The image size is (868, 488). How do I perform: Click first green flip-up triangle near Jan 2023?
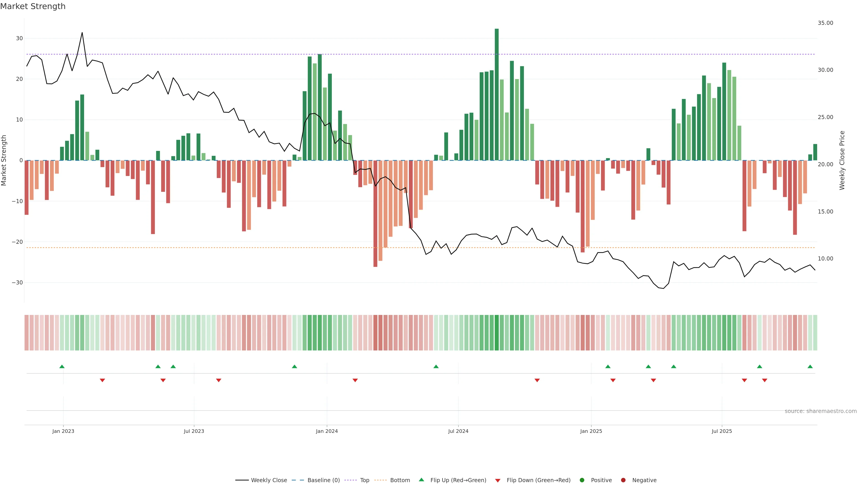(62, 366)
